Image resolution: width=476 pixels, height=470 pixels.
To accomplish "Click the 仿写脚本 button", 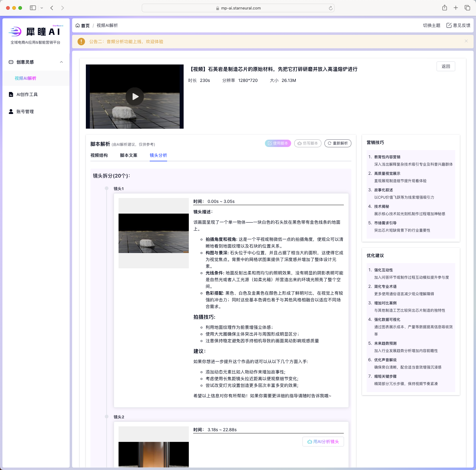I will 308,143.
